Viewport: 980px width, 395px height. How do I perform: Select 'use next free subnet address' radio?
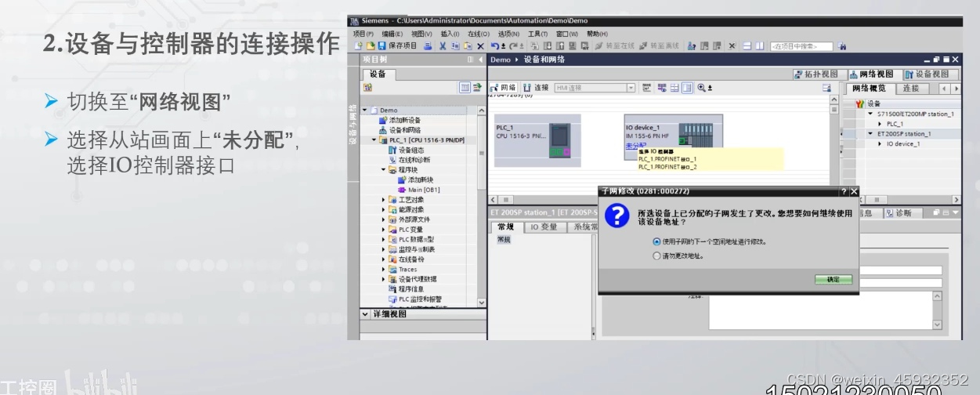pos(656,241)
